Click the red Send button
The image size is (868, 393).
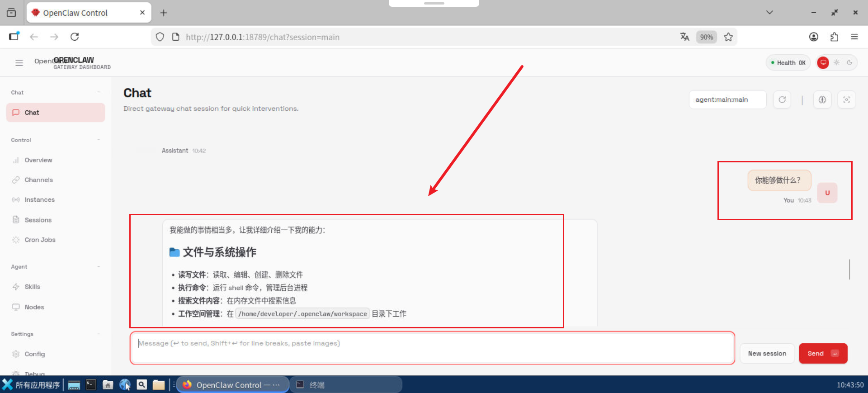[823, 354]
